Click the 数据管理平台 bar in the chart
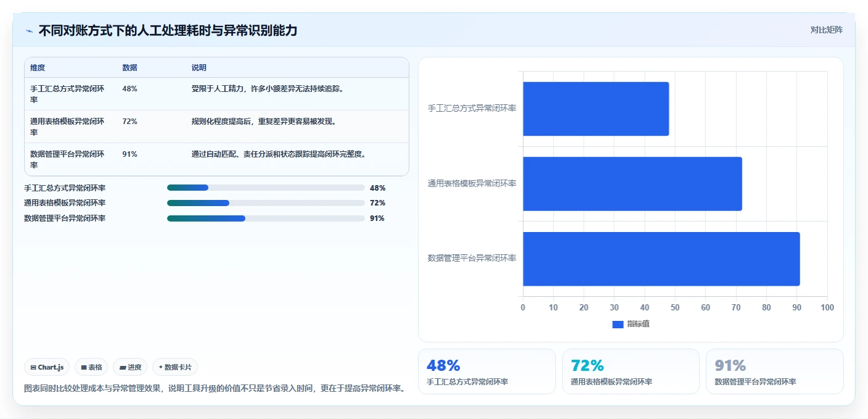Screen dimensions: 868x419 (x=661, y=259)
